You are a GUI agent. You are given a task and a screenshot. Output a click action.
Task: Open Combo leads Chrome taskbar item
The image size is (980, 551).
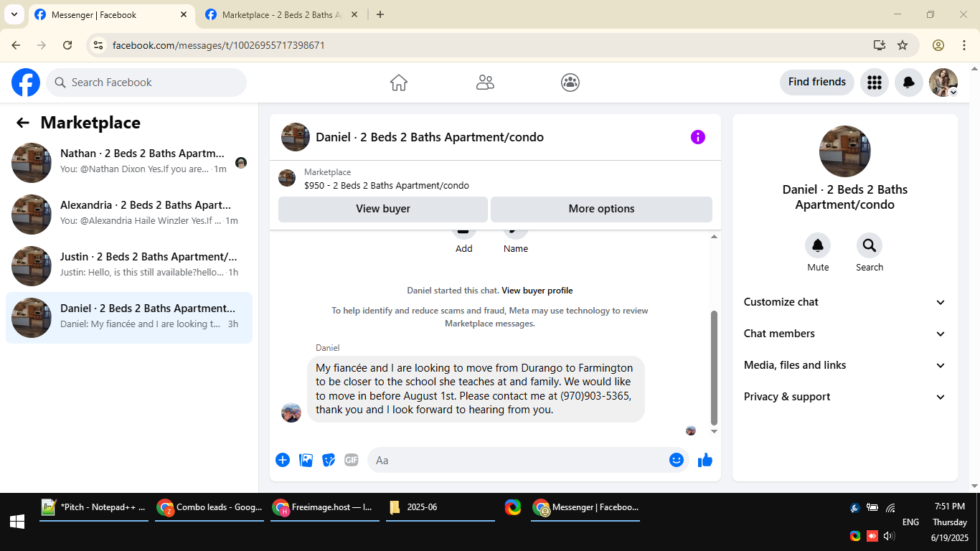[x=209, y=507]
